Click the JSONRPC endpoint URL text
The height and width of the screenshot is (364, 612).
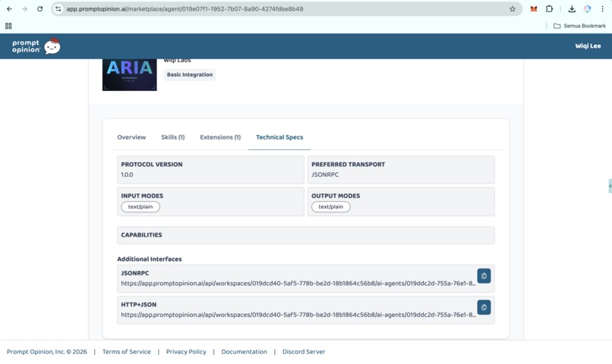tap(298, 284)
